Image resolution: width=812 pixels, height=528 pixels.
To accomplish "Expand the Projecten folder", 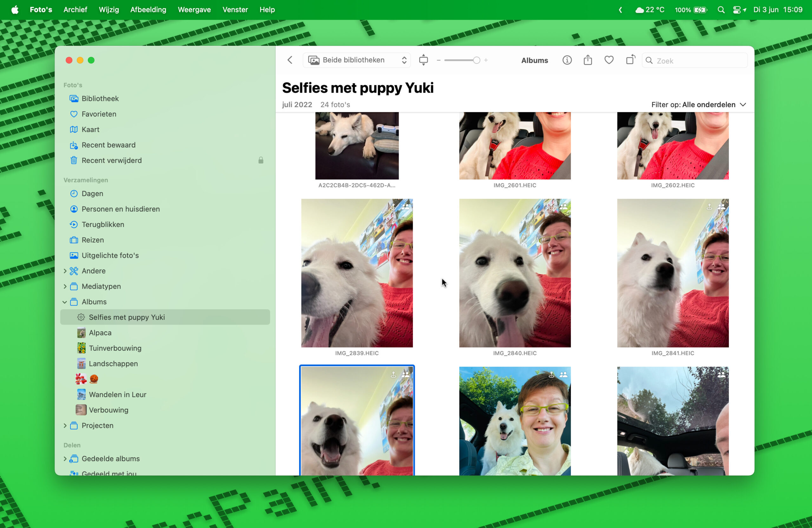I will coord(65,425).
